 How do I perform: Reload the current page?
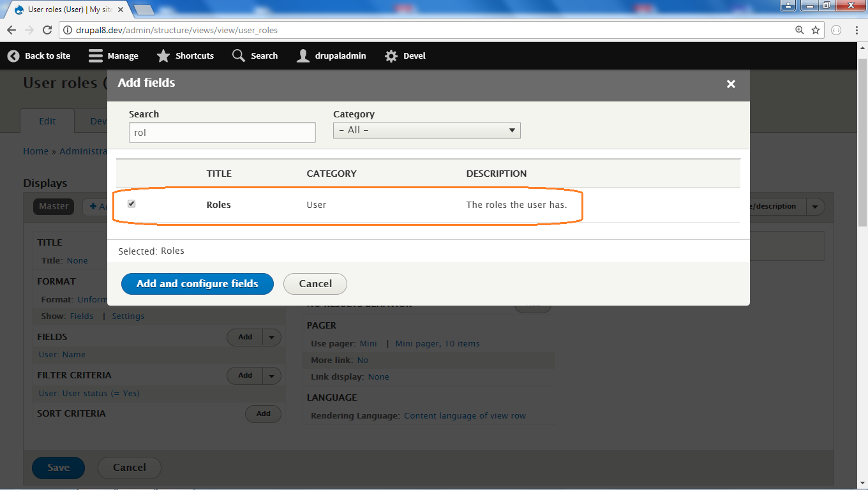(47, 30)
